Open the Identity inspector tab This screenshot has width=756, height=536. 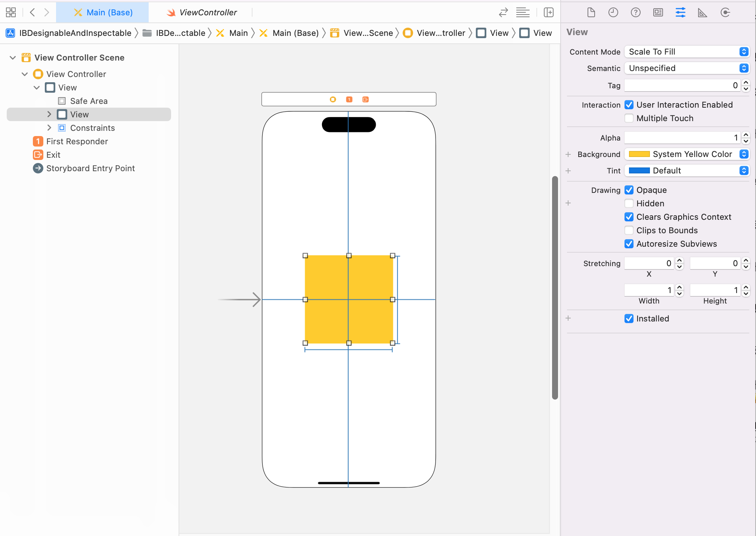coord(658,12)
